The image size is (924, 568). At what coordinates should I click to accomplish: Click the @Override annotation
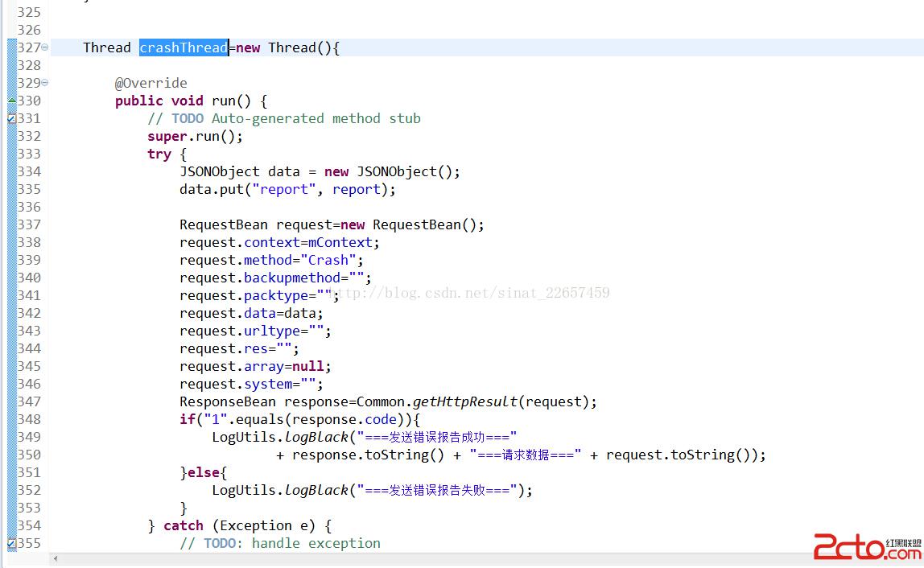coord(151,83)
